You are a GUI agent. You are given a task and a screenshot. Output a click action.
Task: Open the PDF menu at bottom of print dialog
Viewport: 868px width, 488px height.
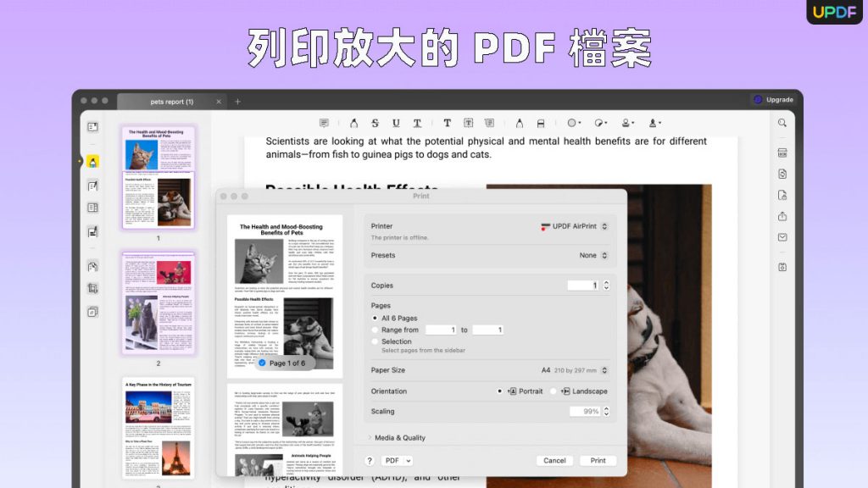tap(396, 460)
